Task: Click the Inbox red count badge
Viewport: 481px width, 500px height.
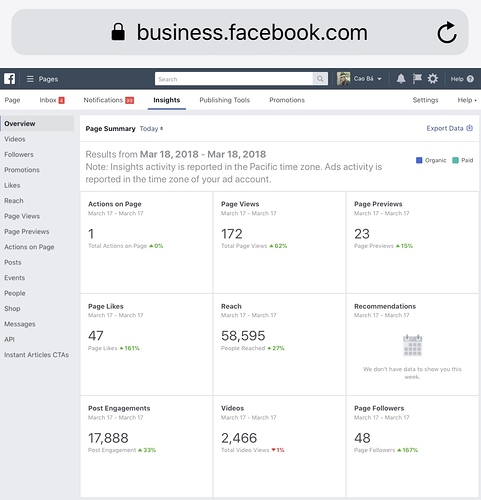Action: point(62,100)
